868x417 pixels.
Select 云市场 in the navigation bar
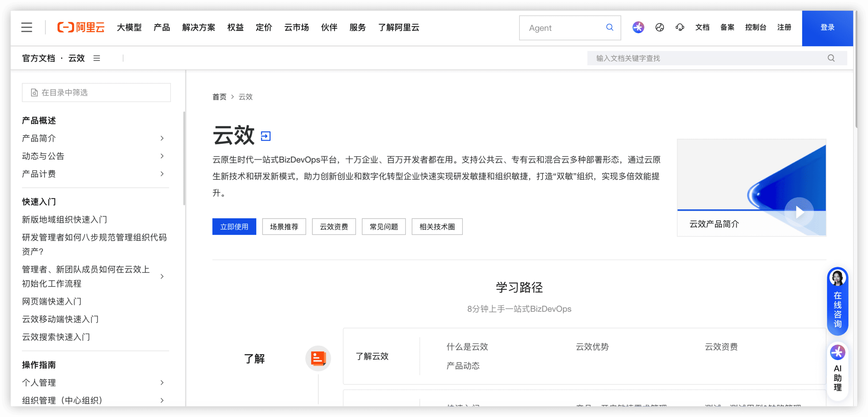point(296,27)
